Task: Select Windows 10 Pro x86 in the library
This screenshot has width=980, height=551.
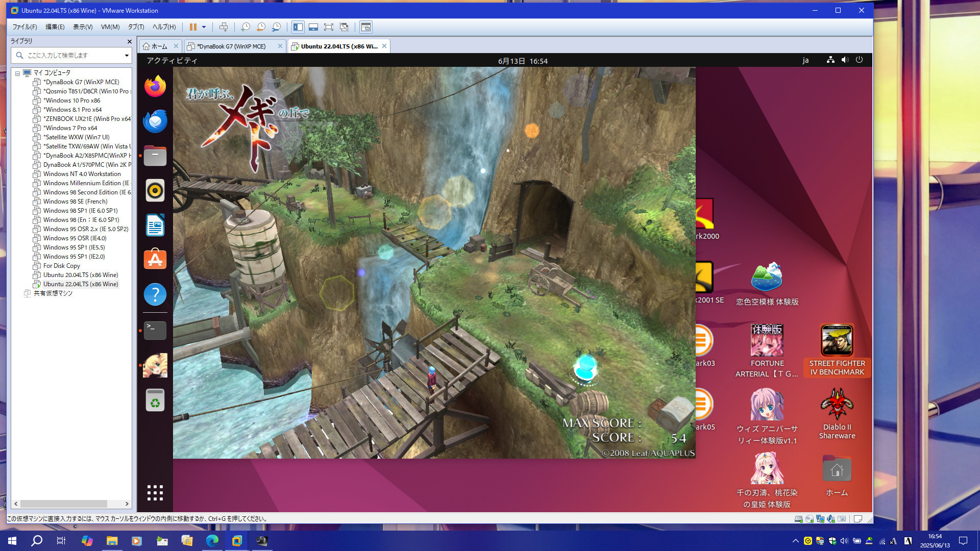Action: [67, 101]
